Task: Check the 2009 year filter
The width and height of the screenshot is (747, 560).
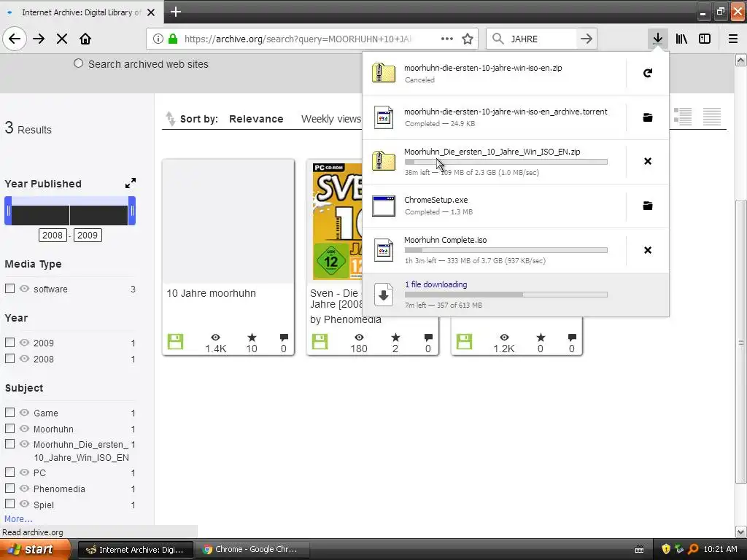Action: click(x=9, y=343)
